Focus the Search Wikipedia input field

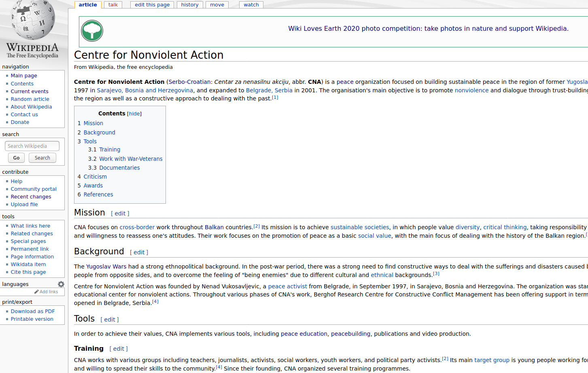[32, 146]
